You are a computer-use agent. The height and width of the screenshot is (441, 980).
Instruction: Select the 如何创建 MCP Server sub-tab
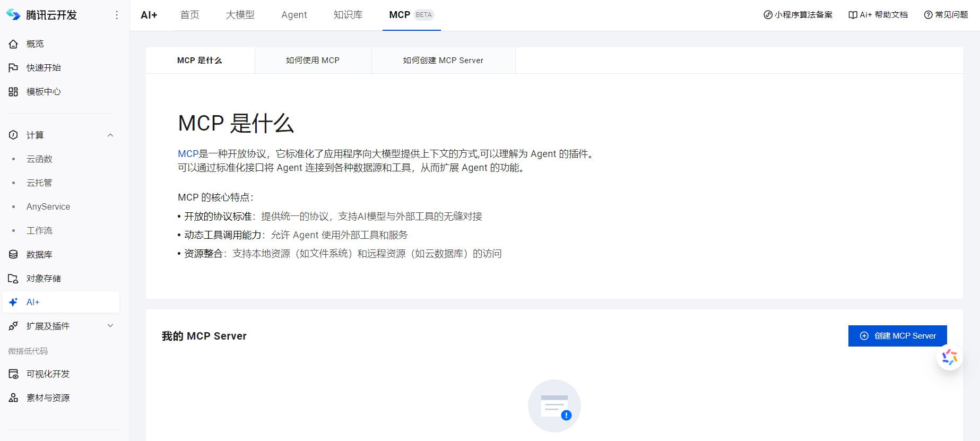(x=443, y=60)
